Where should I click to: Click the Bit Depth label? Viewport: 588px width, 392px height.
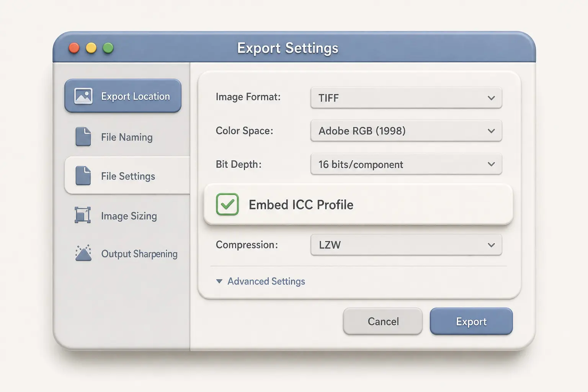(x=238, y=164)
